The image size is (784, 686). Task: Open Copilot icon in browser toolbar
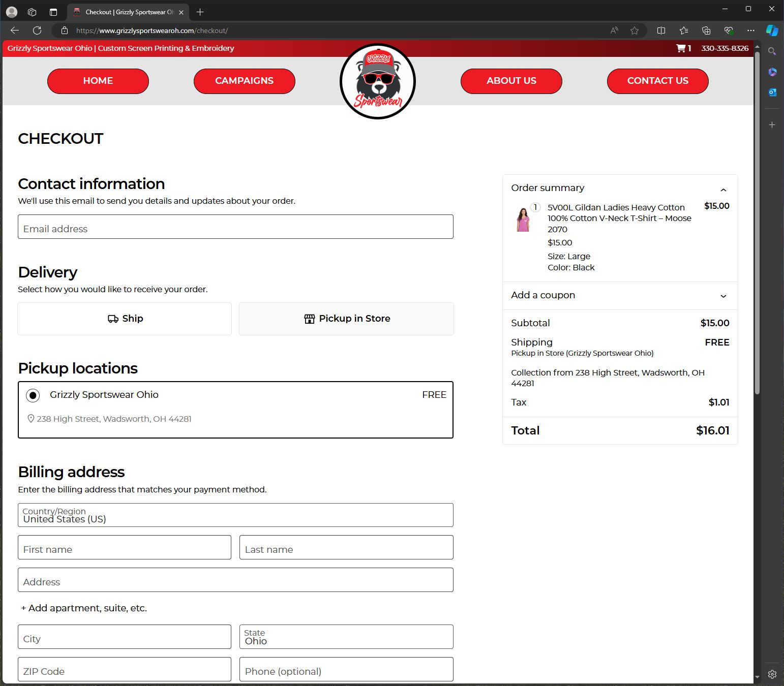point(772,30)
